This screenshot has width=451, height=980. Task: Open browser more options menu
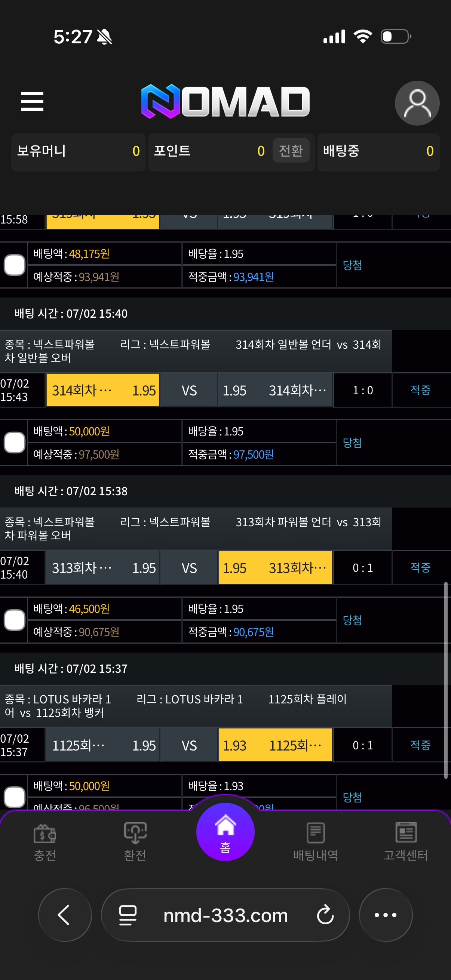(386, 915)
